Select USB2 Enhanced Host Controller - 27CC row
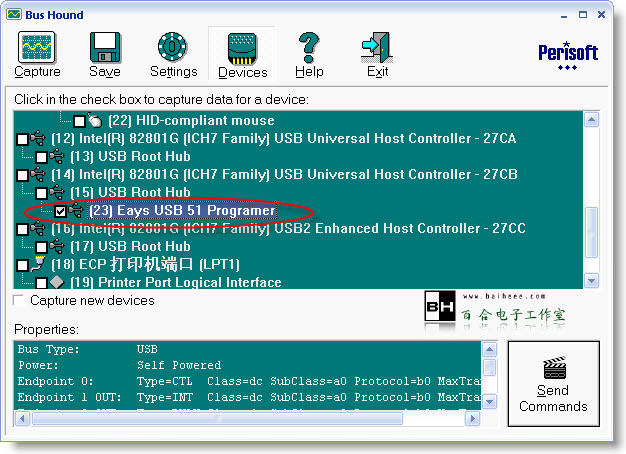The width and height of the screenshot is (626, 454). pos(288,228)
